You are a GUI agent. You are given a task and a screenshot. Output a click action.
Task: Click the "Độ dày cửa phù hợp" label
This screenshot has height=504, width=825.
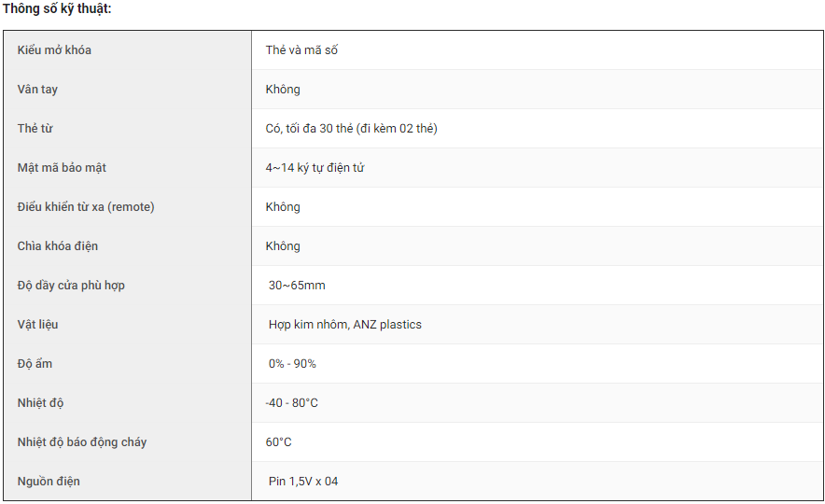click(71, 286)
